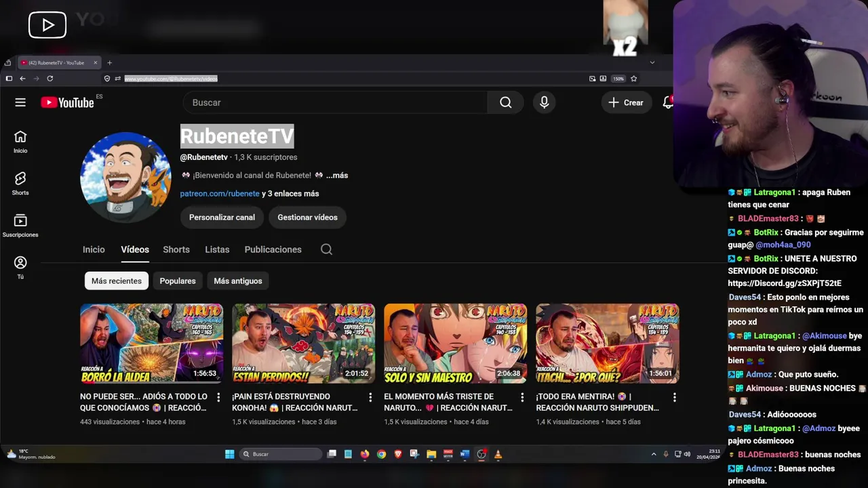This screenshot has height=488, width=868.
Task: Click the volume icon in system tray
Action: click(x=687, y=454)
